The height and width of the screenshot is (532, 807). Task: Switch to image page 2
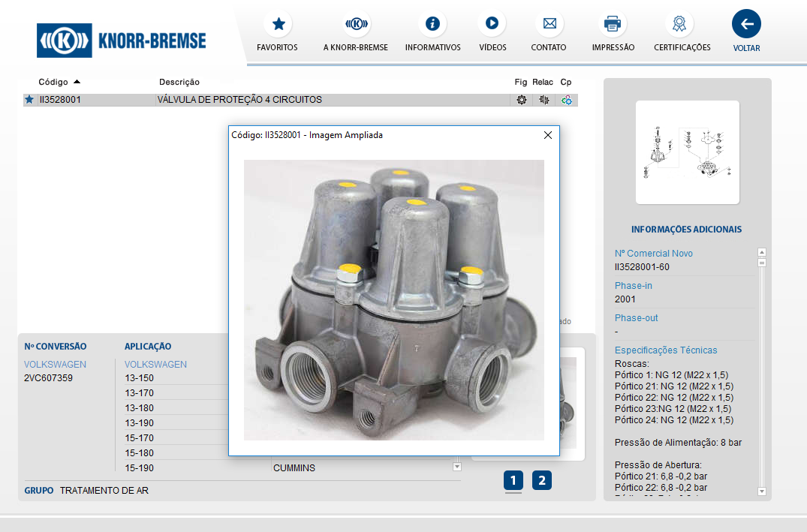click(542, 480)
